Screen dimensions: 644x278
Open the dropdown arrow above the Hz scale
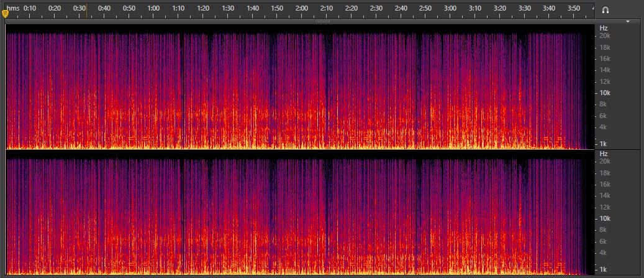pos(628,21)
